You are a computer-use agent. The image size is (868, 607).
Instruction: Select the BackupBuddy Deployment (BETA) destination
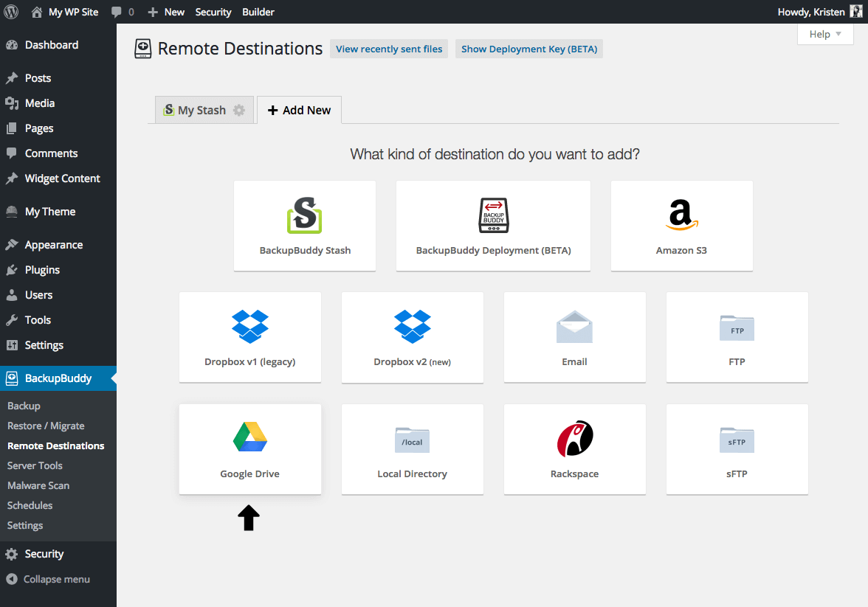(x=492, y=225)
